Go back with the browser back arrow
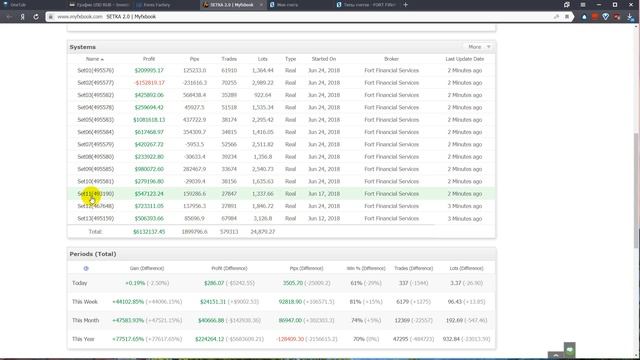This screenshot has width=640, height=360. 9,17
